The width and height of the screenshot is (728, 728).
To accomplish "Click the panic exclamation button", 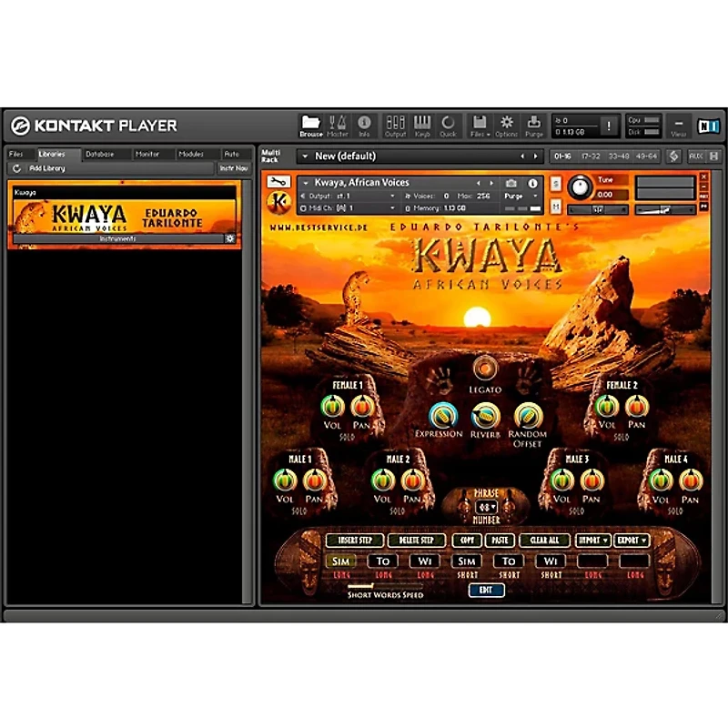I will (x=608, y=126).
